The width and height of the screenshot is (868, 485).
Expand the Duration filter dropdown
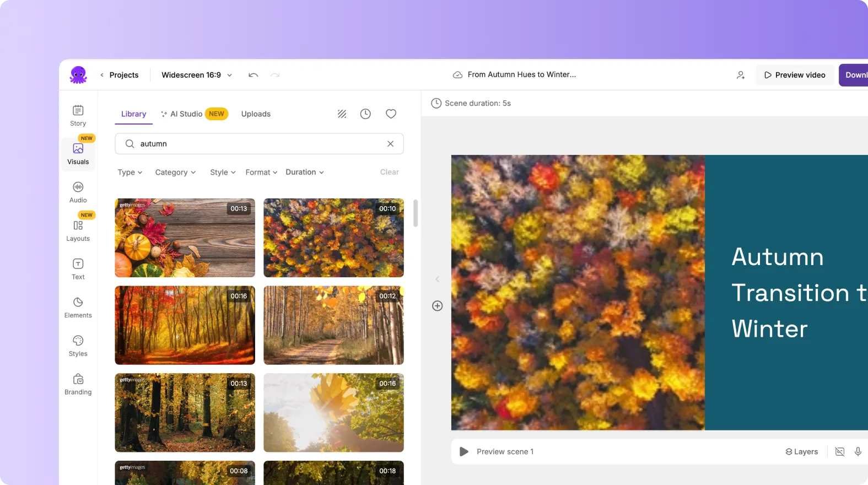pos(304,173)
